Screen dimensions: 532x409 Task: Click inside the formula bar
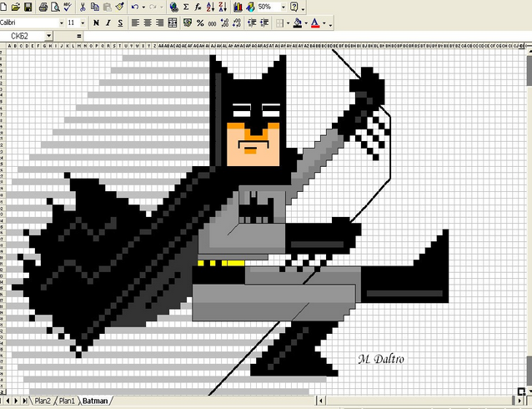click(307, 36)
